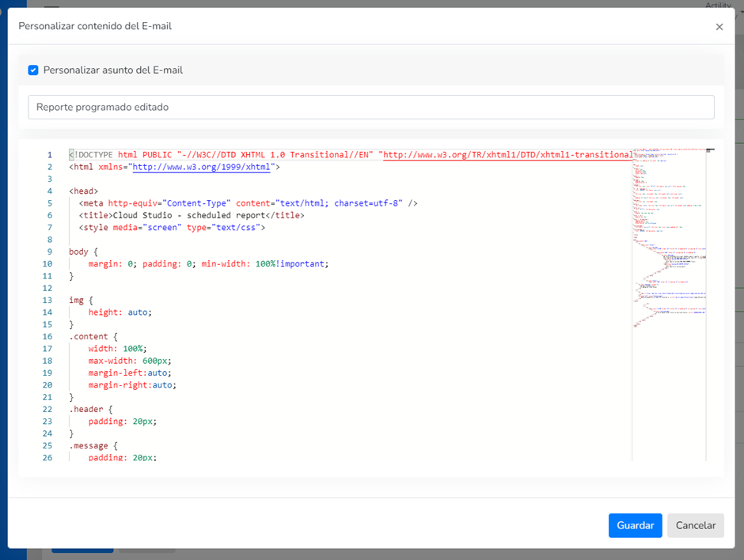Click the code editor minimap preview
Screen dimensions: 744x560
[x=669, y=237]
